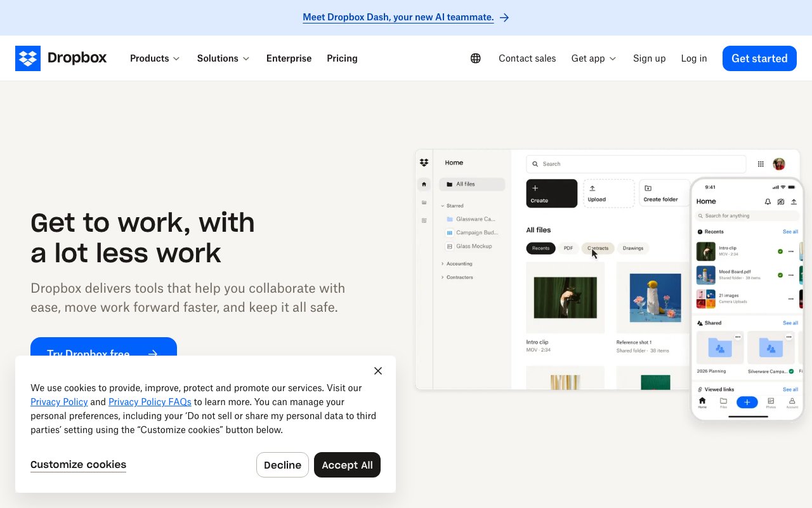
Task: Tap the bell icon in the phone preview
Action: [x=768, y=201]
